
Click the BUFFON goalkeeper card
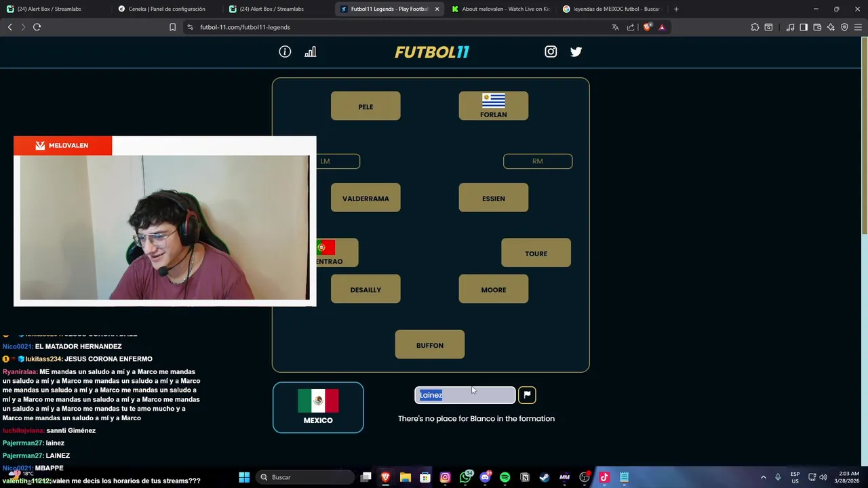tap(430, 345)
